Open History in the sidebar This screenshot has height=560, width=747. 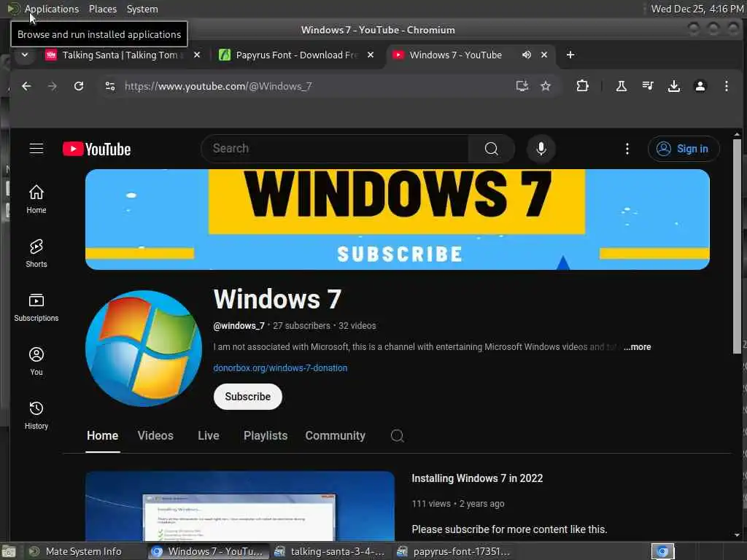[x=36, y=415]
